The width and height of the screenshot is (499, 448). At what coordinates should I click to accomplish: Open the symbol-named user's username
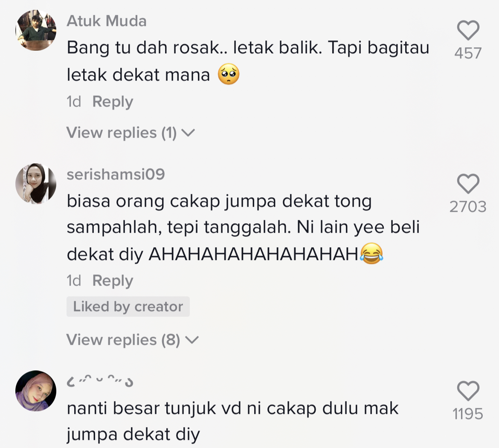[x=100, y=381]
